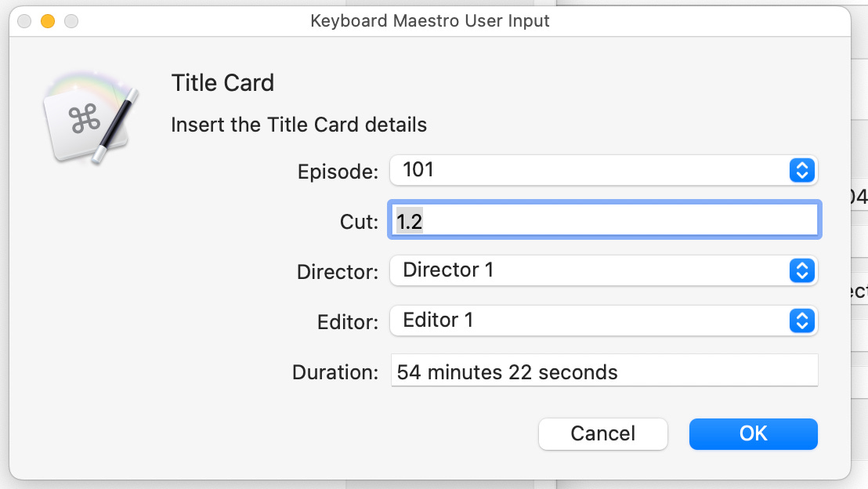
Task: Open the Episode popup arrows button
Action: point(801,170)
